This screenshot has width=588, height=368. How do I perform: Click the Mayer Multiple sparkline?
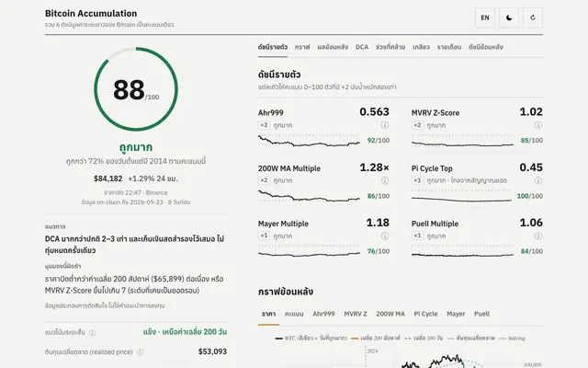coord(309,252)
